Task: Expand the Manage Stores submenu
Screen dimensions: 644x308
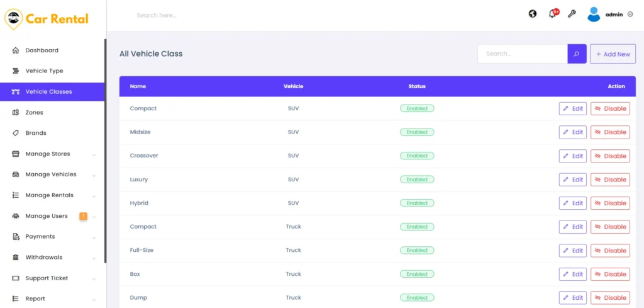Action: tap(94, 154)
